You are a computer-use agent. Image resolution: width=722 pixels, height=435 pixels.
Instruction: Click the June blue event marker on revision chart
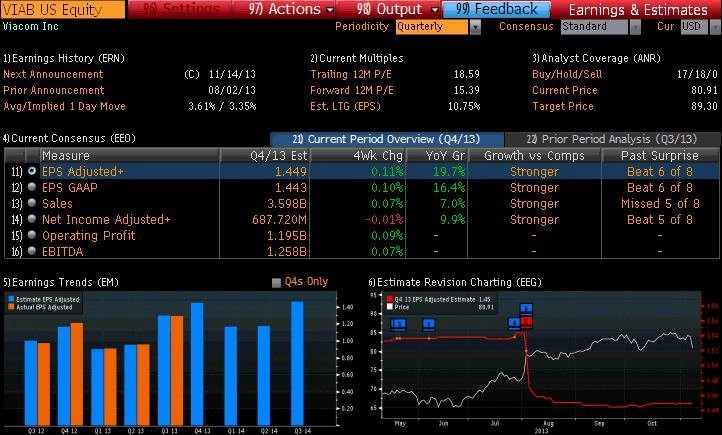pyautogui.click(x=429, y=325)
